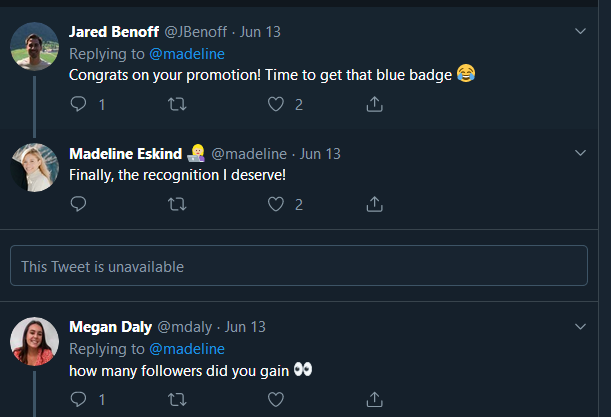Screen dimensions: 611x417
Task: Open the dropdown on Megan Daly's tweet
Action: coord(582,327)
